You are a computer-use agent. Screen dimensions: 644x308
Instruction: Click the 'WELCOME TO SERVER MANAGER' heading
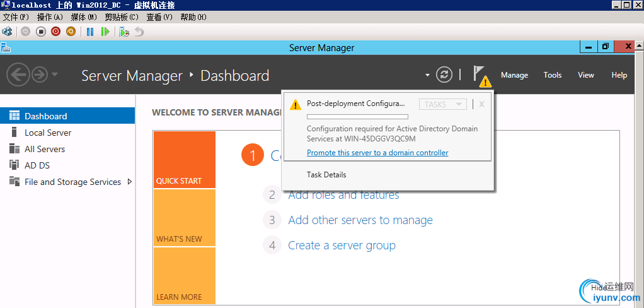(216, 112)
